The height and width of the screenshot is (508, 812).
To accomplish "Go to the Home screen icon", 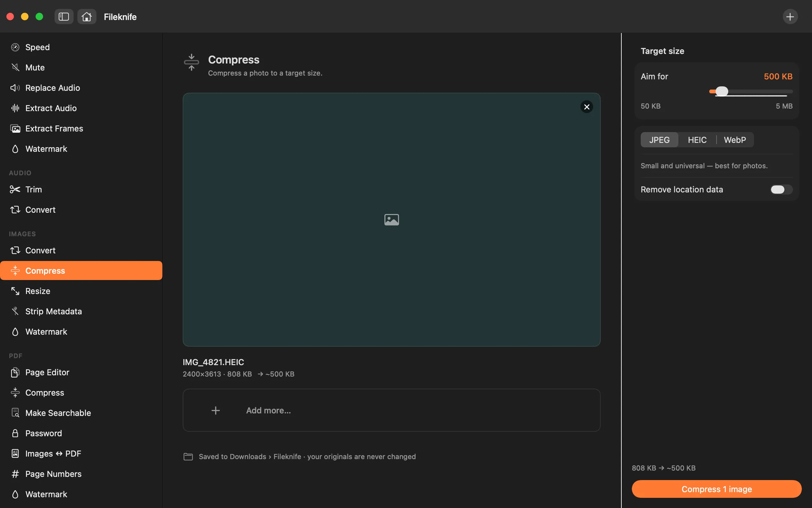I will click(87, 17).
